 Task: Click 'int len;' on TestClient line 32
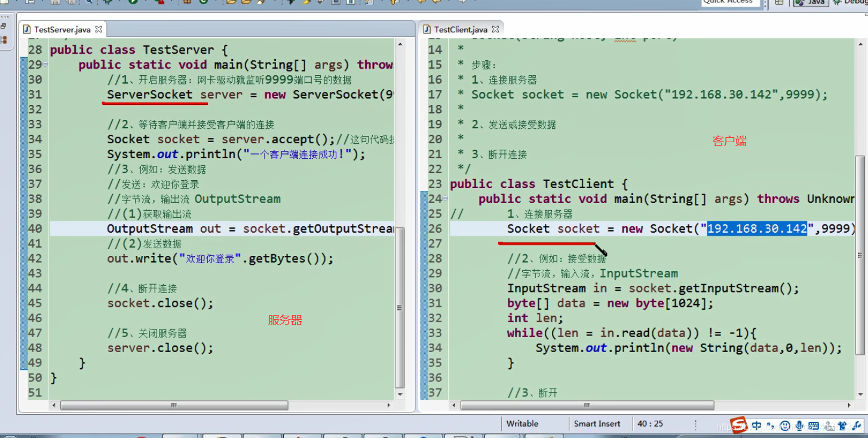(535, 318)
